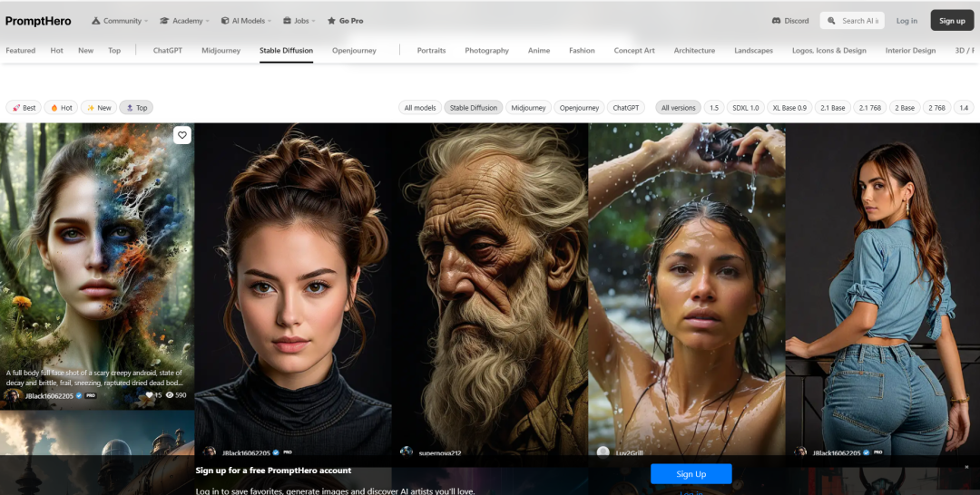Click the Search AI input field
The image size is (980, 495).
point(852,21)
